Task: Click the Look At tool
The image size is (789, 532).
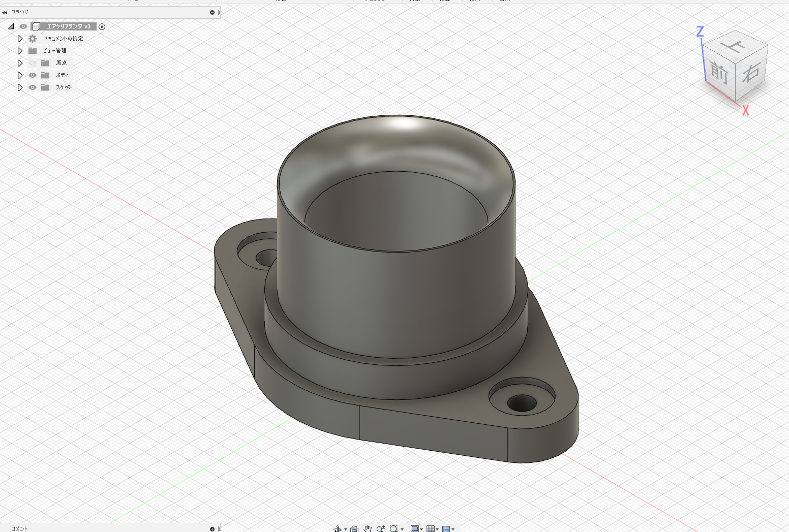Action: click(354, 529)
